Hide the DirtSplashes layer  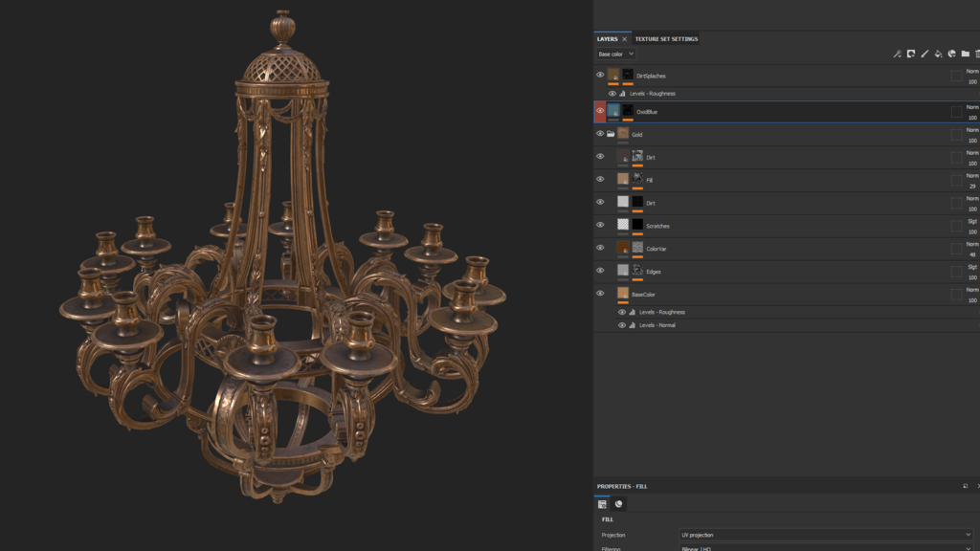click(x=601, y=75)
